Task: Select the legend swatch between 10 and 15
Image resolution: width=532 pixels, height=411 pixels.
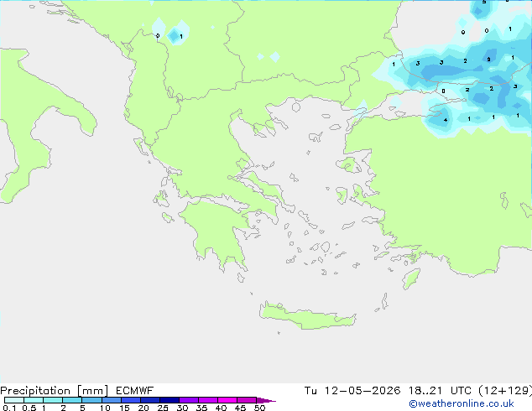Action: tap(112, 400)
